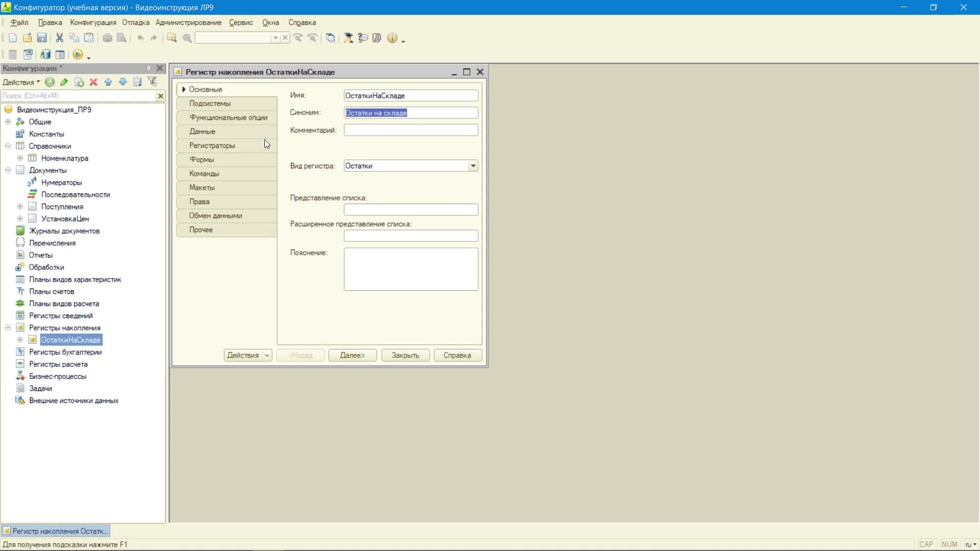Open the Вид регистра dropdown arrow

click(x=473, y=166)
